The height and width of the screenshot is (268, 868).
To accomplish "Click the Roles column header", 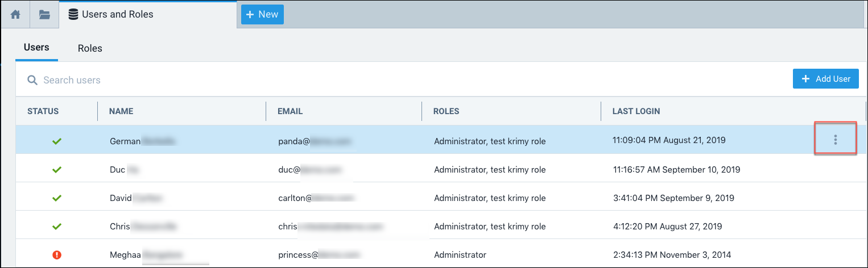I will click(446, 111).
